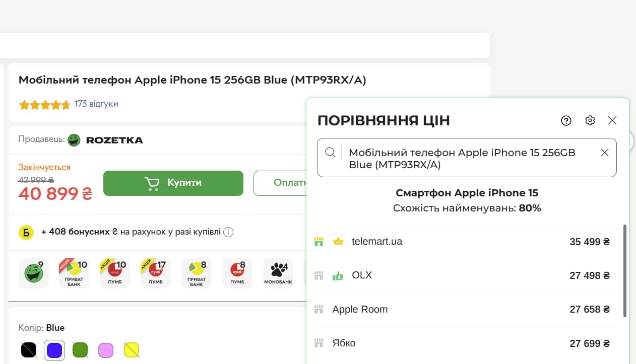The image size is (636, 364).
Task: Click the green Купити button
Action: (x=173, y=183)
